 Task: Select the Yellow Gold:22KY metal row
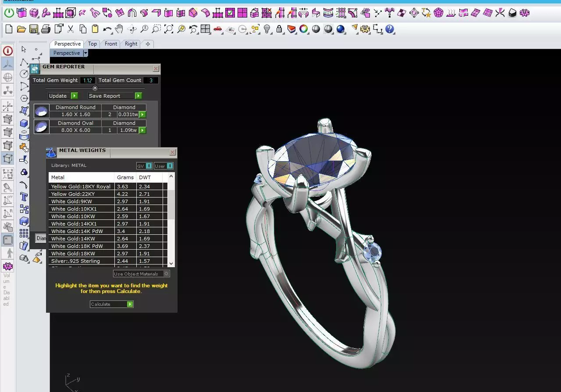(108, 194)
